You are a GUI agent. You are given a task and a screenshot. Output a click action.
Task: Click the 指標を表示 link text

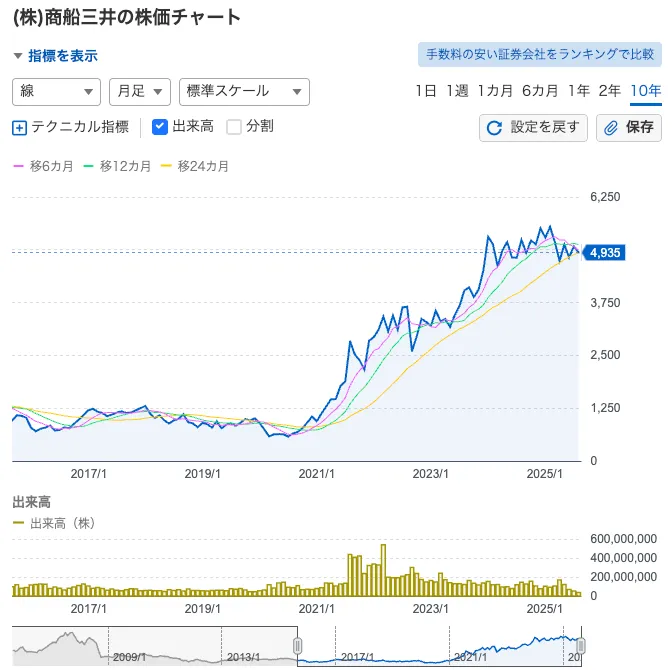(x=63, y=56)
